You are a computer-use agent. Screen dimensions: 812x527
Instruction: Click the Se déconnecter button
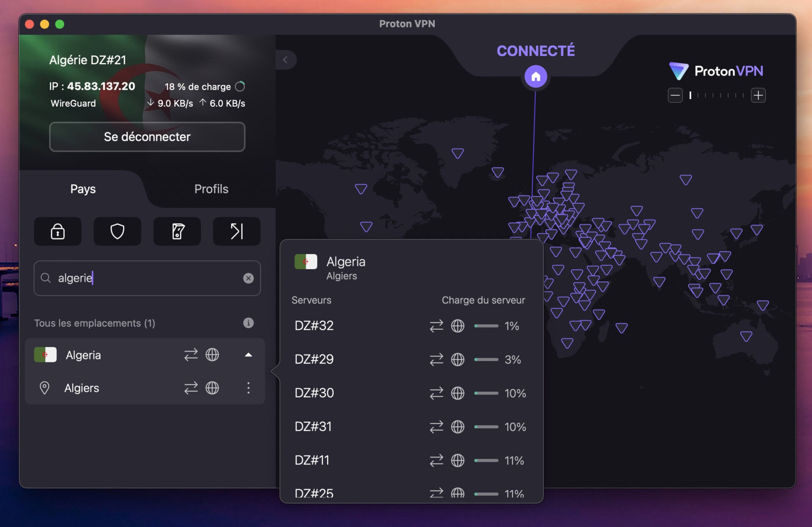pos(147,137)
